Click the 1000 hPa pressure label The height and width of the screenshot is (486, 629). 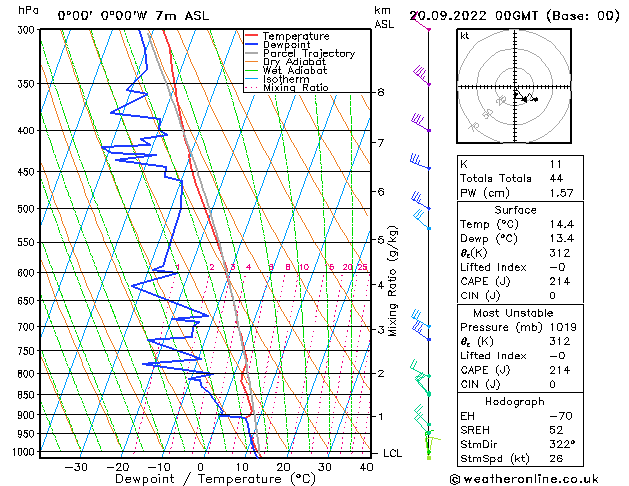point(26,452)
